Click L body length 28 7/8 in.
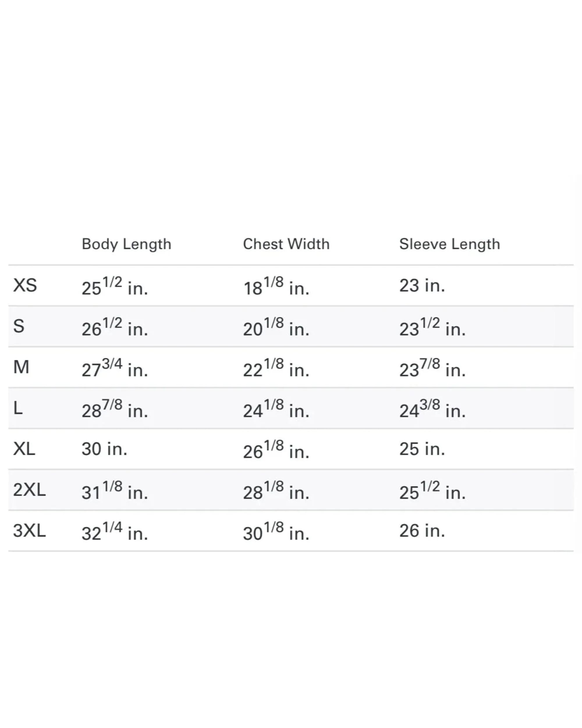This screenshot has width=582, height=728. click(115, 409)
